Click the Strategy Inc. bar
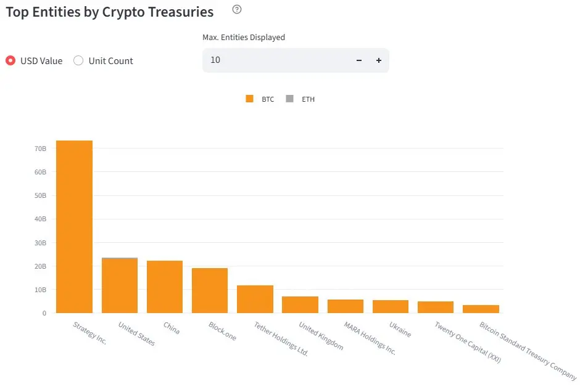The height and width of the screenshot is (392, 588). (74, 227)
